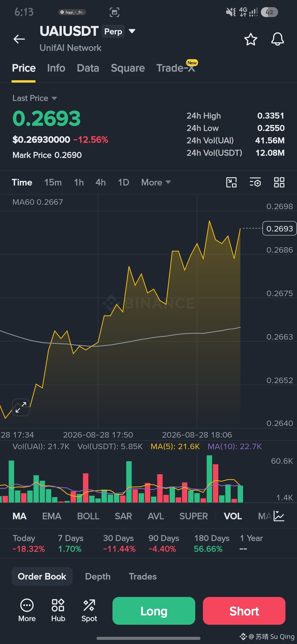The image size is (297, 644).
Task: Toggle the BOLL indicator
Action: 88,516
